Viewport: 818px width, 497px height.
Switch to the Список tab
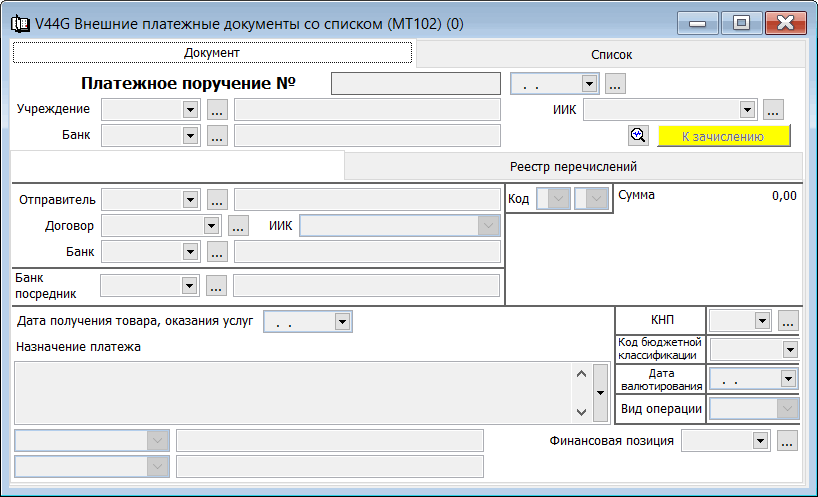[610, 55]
